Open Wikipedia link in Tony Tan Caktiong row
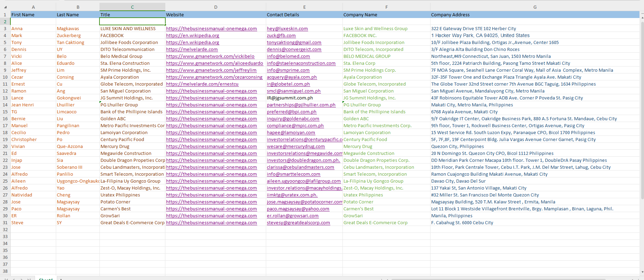Image resolution: width=644 pixels, height=280 pixels. (192, 42)
